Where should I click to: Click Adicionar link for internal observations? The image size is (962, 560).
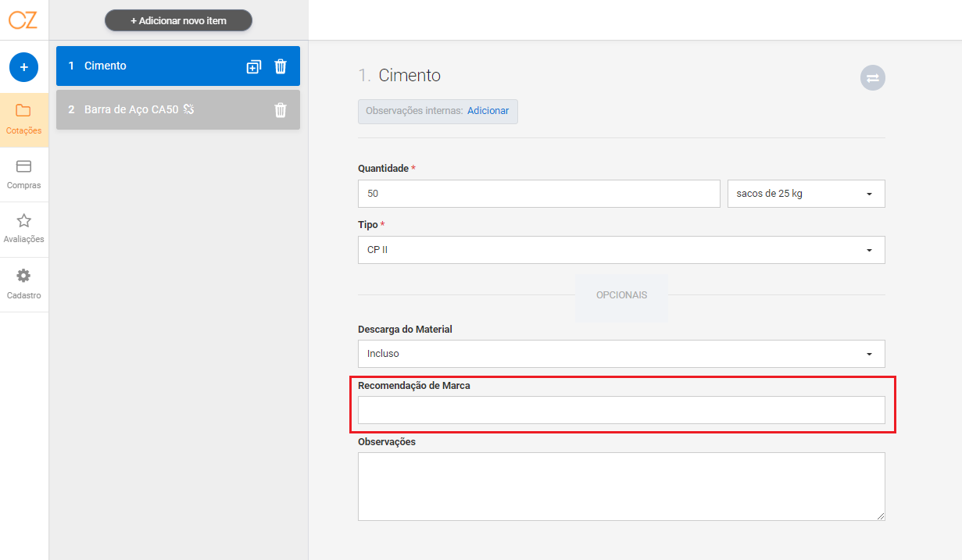[x=488, y=111]
